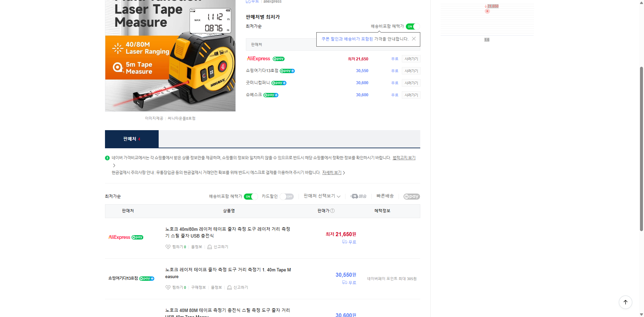This screenshot has width=644, height=317.
Task: Turn off the 배송비포함 혜택가 toggle at the top
Action: tap(412, 26)
